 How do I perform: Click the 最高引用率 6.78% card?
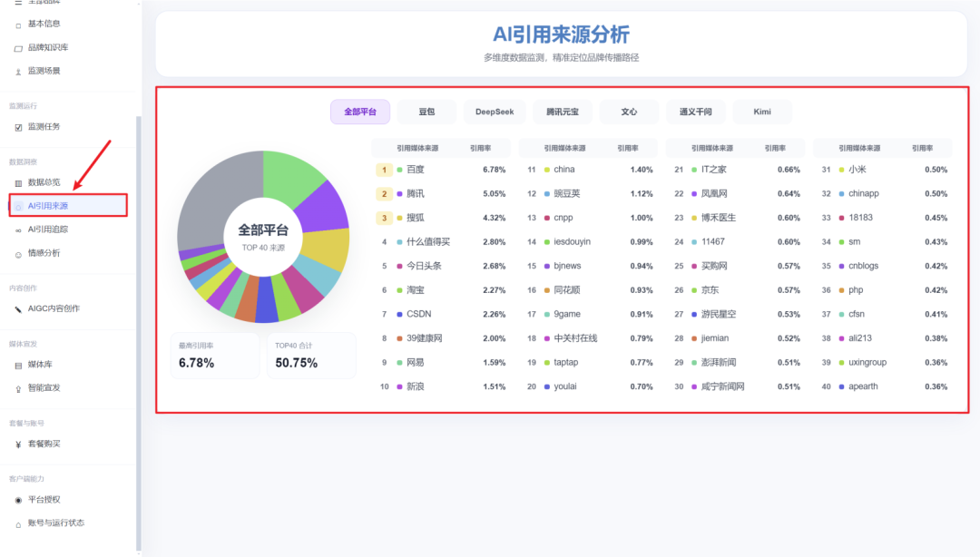point(214,355)
